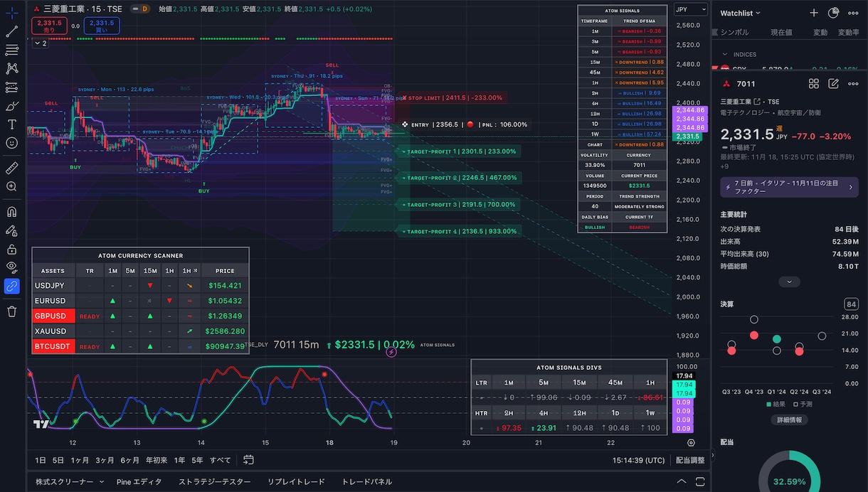Expand the bottom panel chevron up
868x492 pixels.
682,481
